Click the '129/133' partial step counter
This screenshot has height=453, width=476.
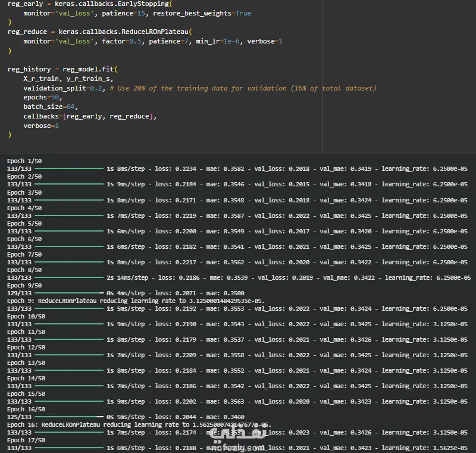(19, 293)
